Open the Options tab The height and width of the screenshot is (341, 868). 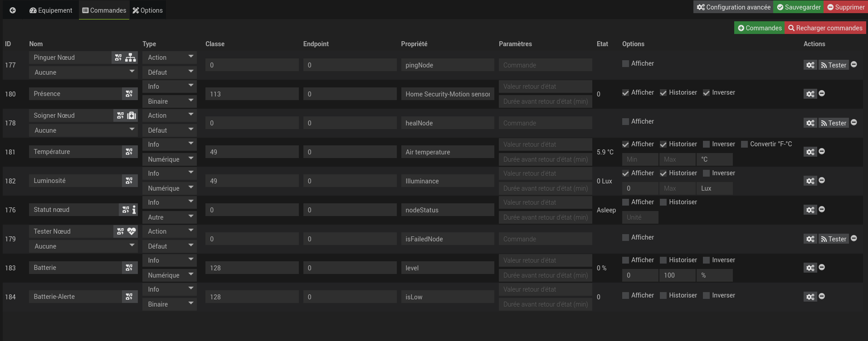[x=147, y=10]
